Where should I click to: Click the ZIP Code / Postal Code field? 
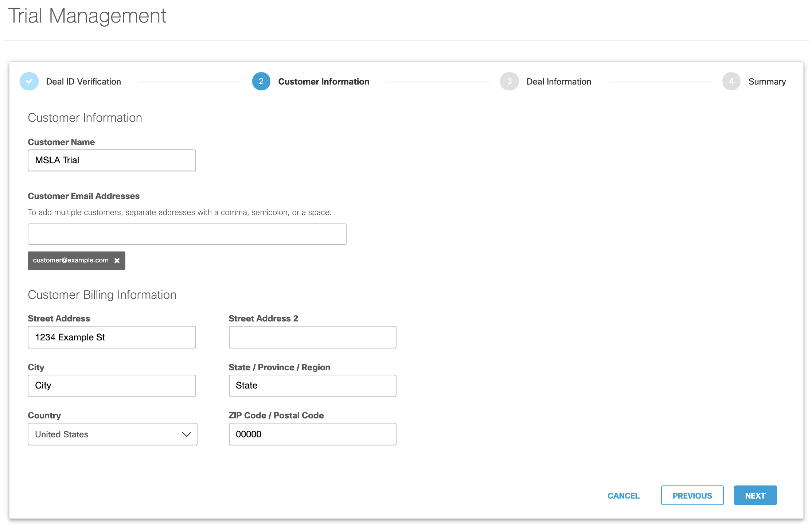(x=312, y=434)
